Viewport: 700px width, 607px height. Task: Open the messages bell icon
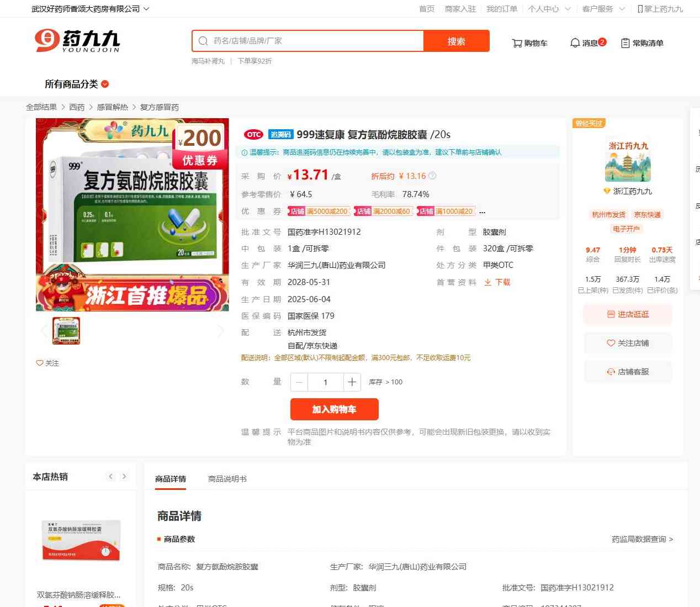pyautogui.click(x=575, y=43)
